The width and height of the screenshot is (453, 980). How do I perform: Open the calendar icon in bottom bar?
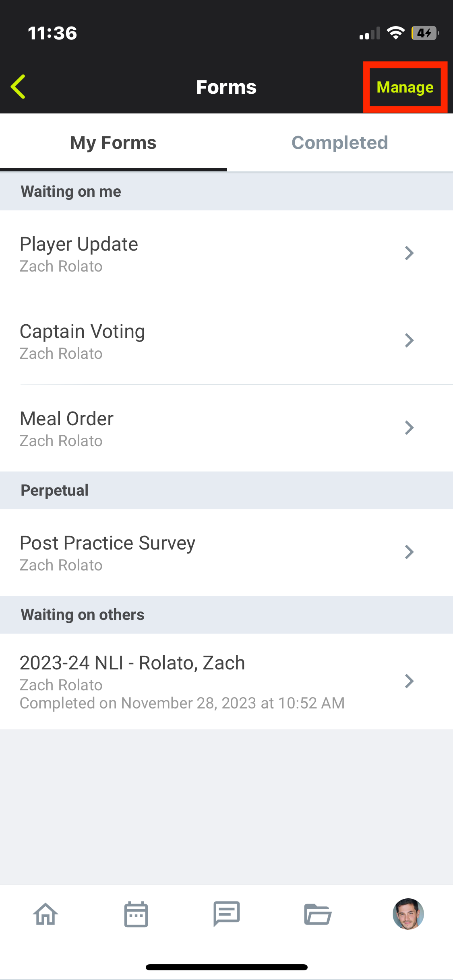136,914
